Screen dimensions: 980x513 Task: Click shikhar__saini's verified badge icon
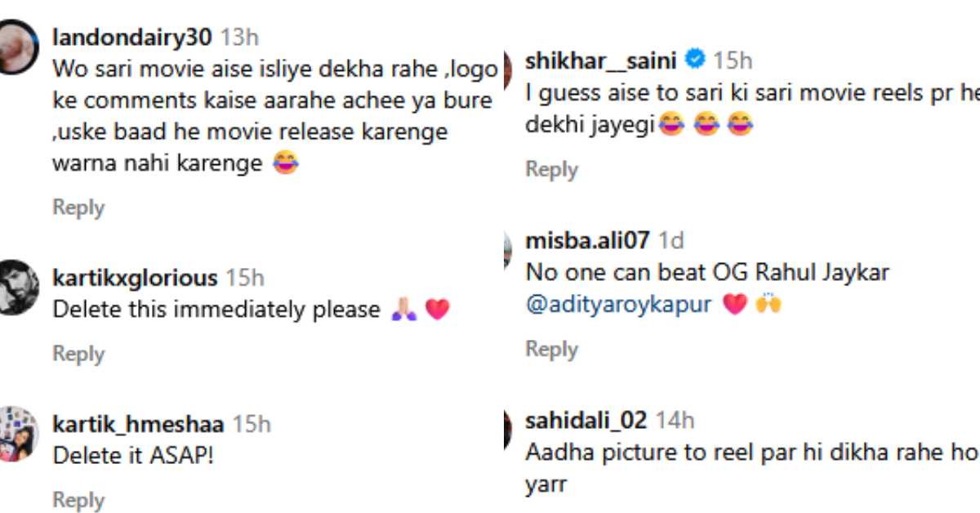(x=695, y=60)
